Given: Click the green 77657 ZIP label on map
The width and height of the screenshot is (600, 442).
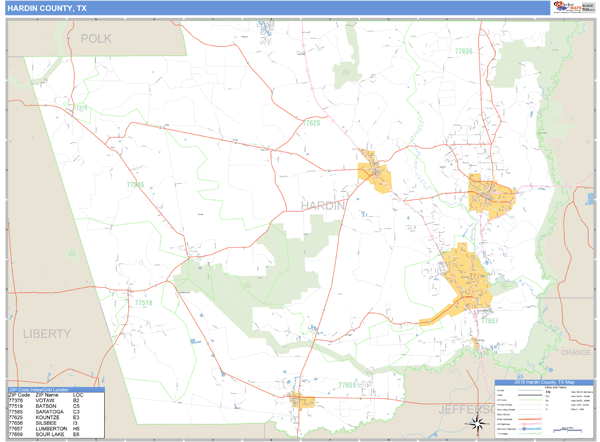Looking at the screenshot, I should [489, 321].
